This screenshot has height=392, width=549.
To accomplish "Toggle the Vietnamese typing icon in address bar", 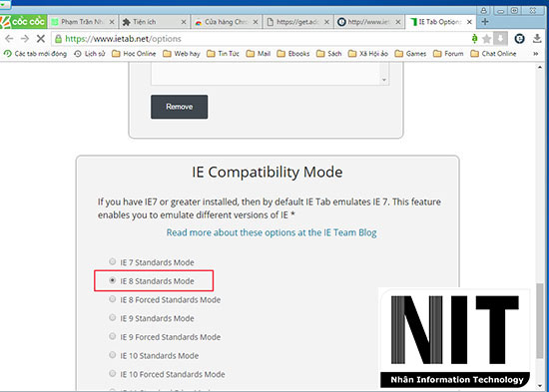I will click(x=474, y=39).
